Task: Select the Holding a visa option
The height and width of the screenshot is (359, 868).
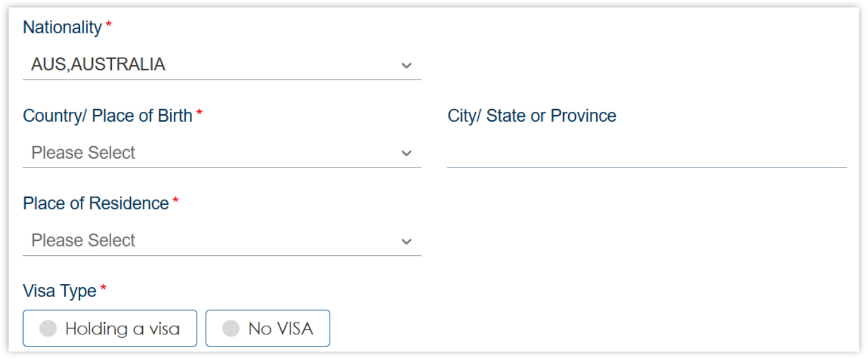Action: (110, 329)
